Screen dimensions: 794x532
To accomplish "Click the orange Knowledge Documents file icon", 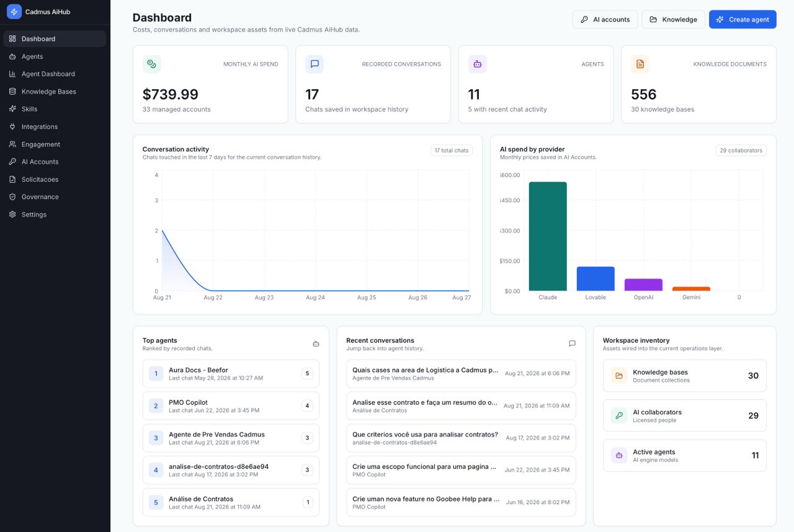I will point(640,64).
